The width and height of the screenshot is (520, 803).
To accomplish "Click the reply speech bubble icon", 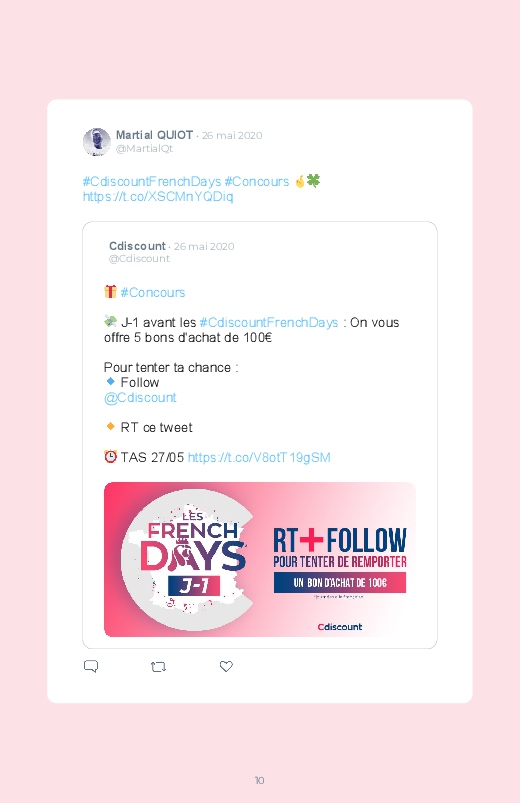I will pyautogui.click(x=91, y=666).
